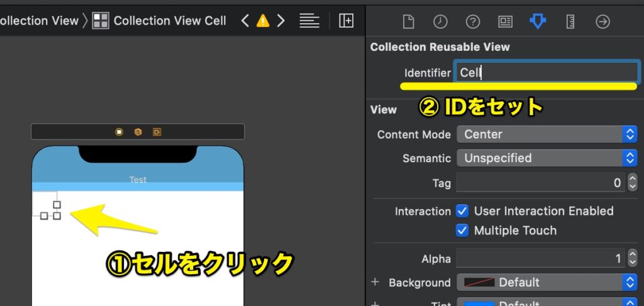Select the View Controller scene dock icon

(119, 132)
